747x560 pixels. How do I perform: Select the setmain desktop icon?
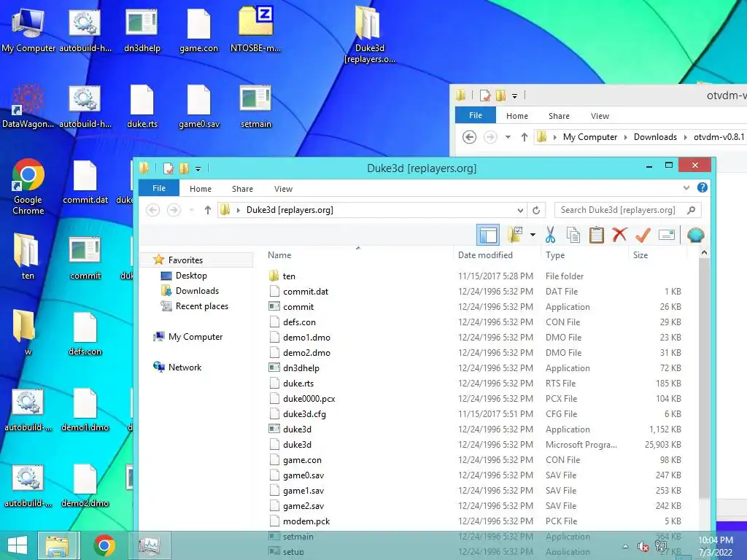255,106
